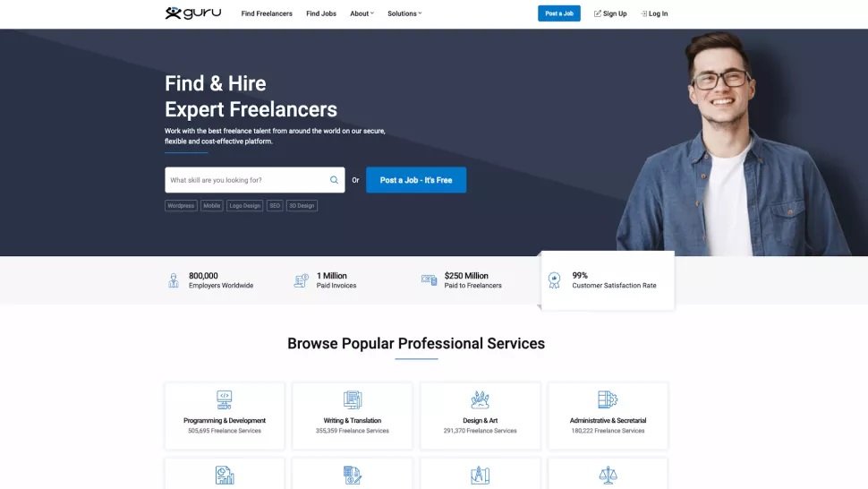The height and width of the screenshot is (489, 868).
Task: Expand the About dropdown
Action: tap(362, 13)
